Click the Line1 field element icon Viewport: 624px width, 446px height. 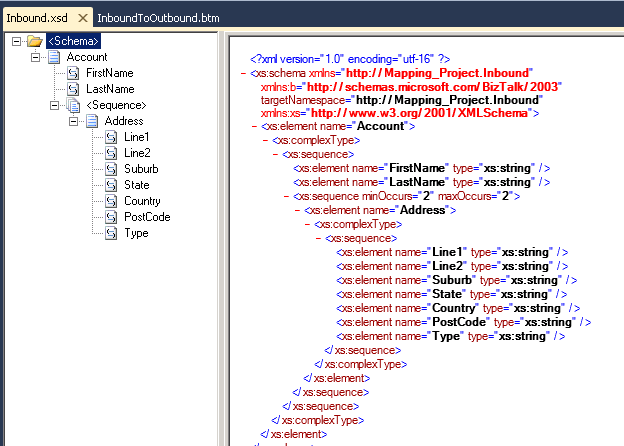tap(111, 137)
